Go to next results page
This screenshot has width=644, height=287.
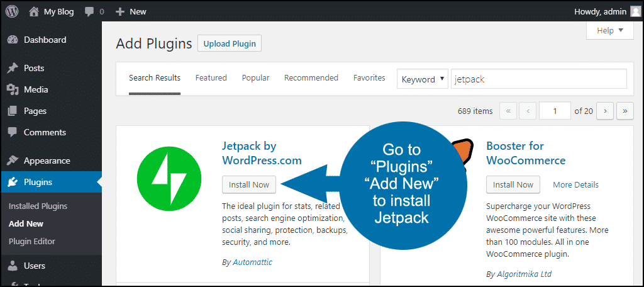coord(605,111)
